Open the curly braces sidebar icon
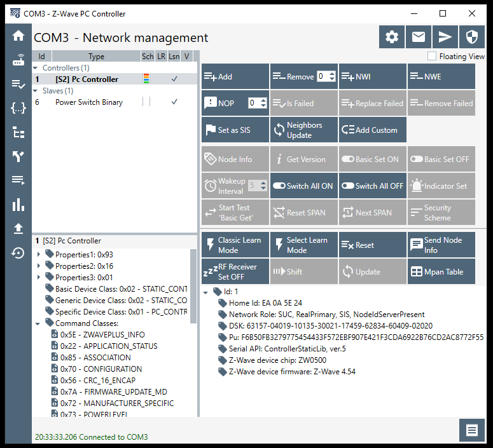493x448 pixels. [18, 108]
